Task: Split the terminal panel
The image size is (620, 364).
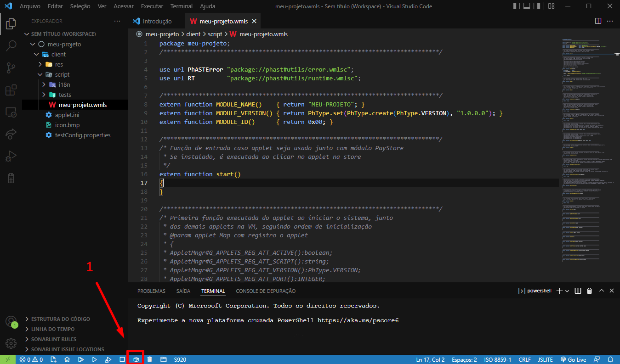Action: [578, 291]
